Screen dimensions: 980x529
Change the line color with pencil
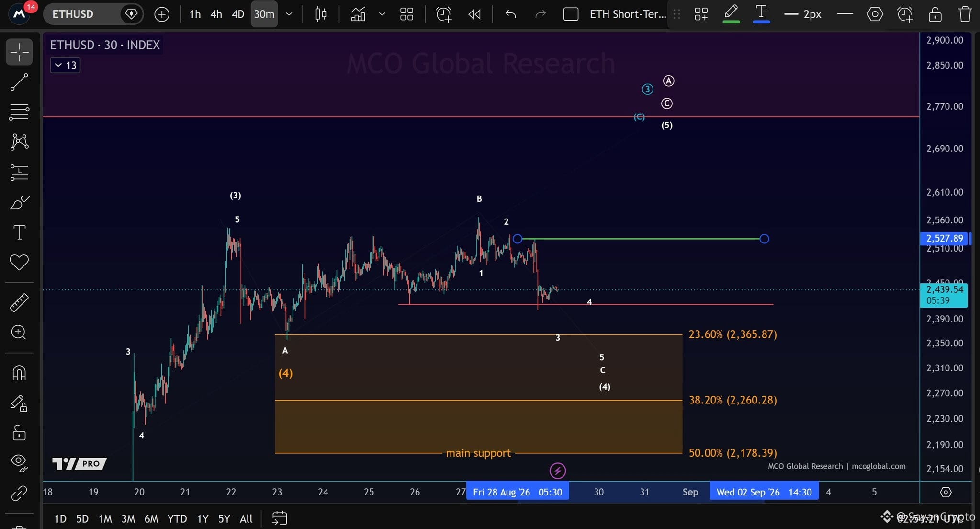(x=731, y=13)
